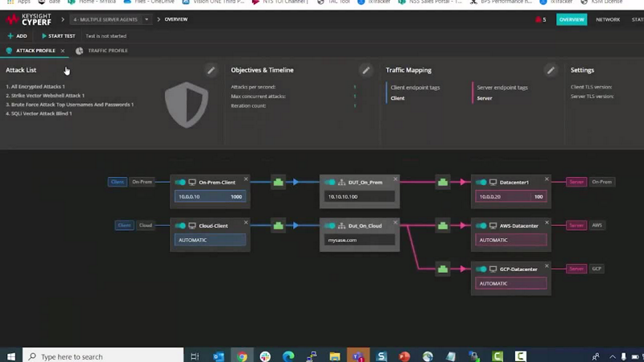Click the Start Test button
The height and width of the screenshot is (362, 644).
(x=58, y=36)
